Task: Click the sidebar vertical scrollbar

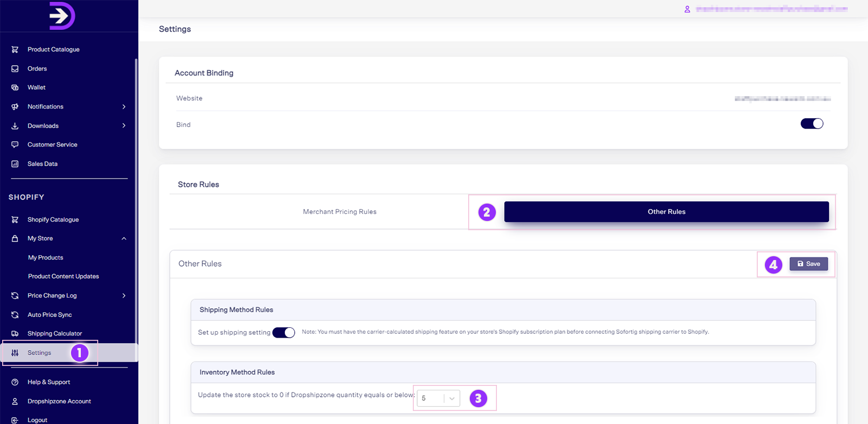Action: (x=136, y=209)
